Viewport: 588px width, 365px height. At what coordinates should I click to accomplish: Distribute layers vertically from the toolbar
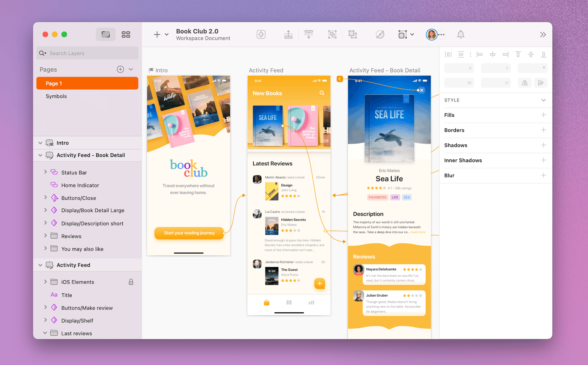pos(309,34)
